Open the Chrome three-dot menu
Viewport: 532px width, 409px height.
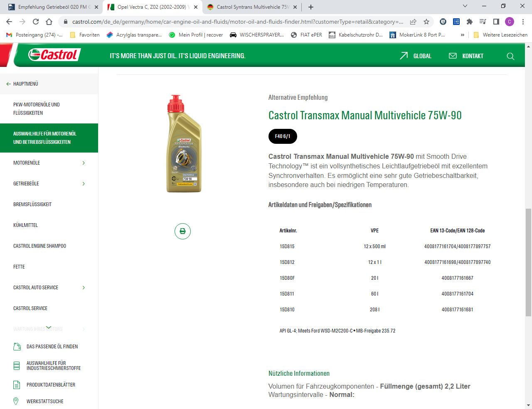point(523,22)
